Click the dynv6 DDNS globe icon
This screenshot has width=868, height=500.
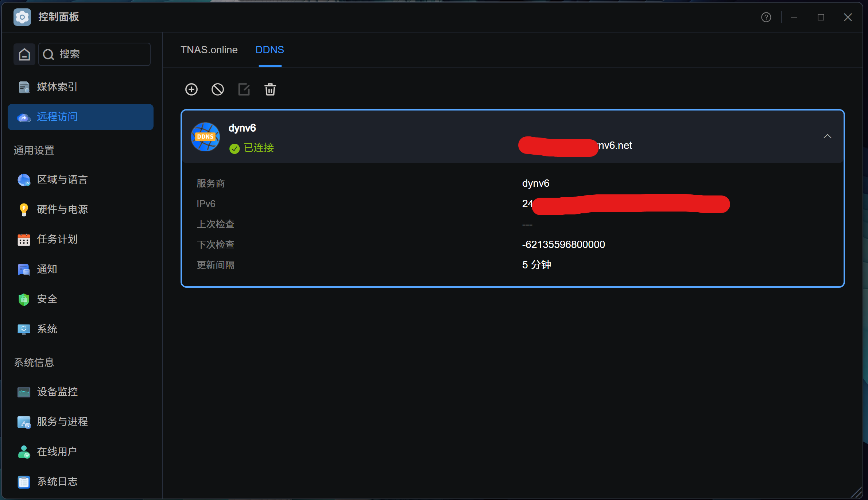(205, 137)
